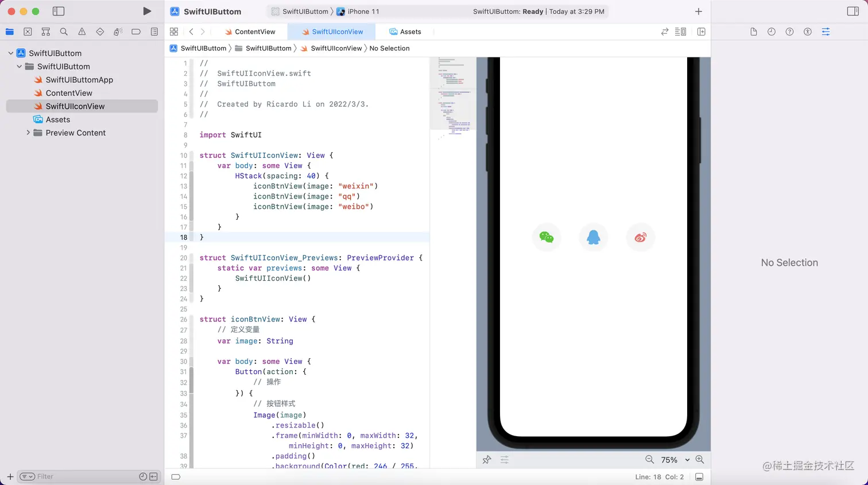Run the app with the play button
The height and width of the screenshot is (485, 868).
(147, 10)
